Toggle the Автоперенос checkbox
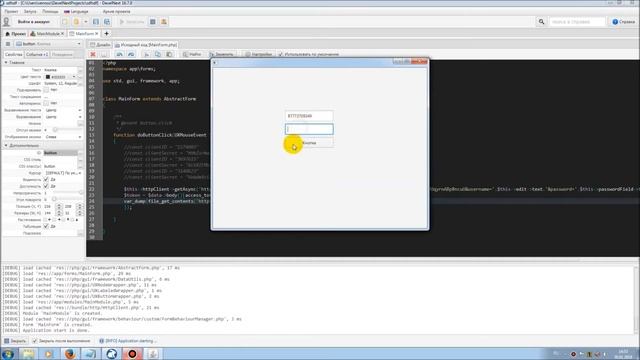This screenshot has height=360, width=640. (46, 103)
